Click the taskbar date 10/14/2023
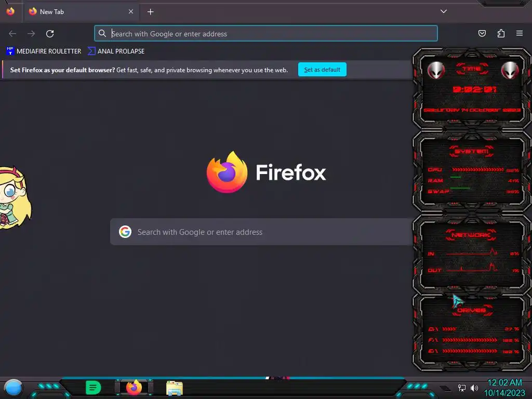The height and width of the screenshot is (399, 532). (504, 393)
